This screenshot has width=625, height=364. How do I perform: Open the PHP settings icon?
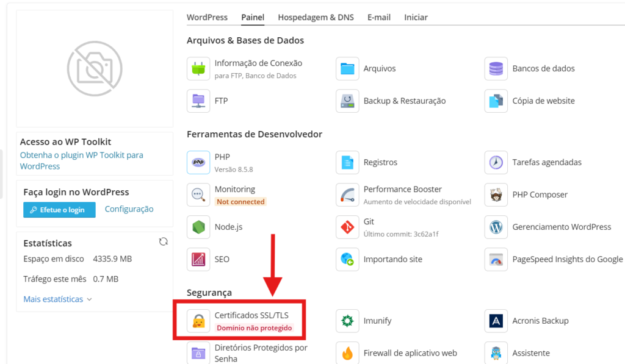[198, 162]
